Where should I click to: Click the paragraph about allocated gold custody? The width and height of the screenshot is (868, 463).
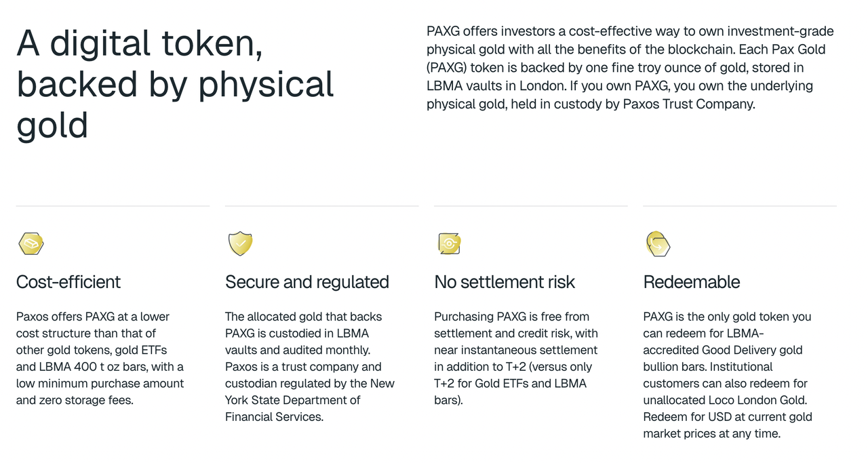coord(310,366)
